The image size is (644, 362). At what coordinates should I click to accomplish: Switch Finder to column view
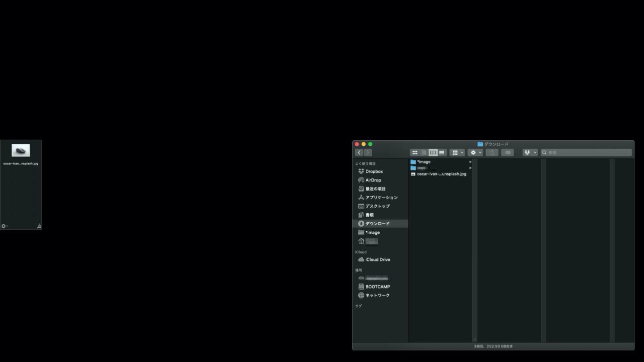pyautogui.click(x=433, y=152)
